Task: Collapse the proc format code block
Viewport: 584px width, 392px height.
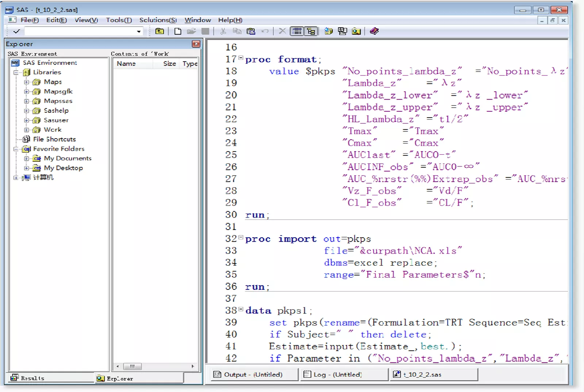Action: (x=241, y=58)
